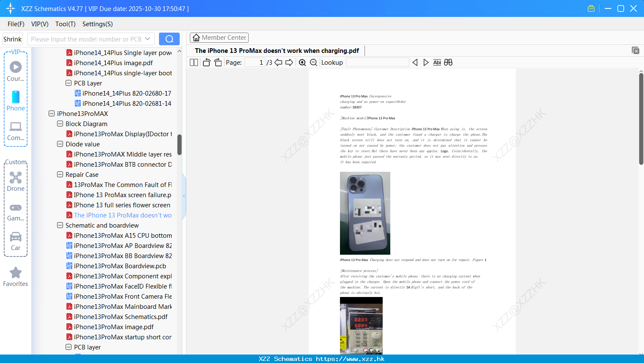This screenshot has height=363, width=644.
Task: Open the model number dropdown arrow
Action: pyautogui.click(x=148, y=39)
